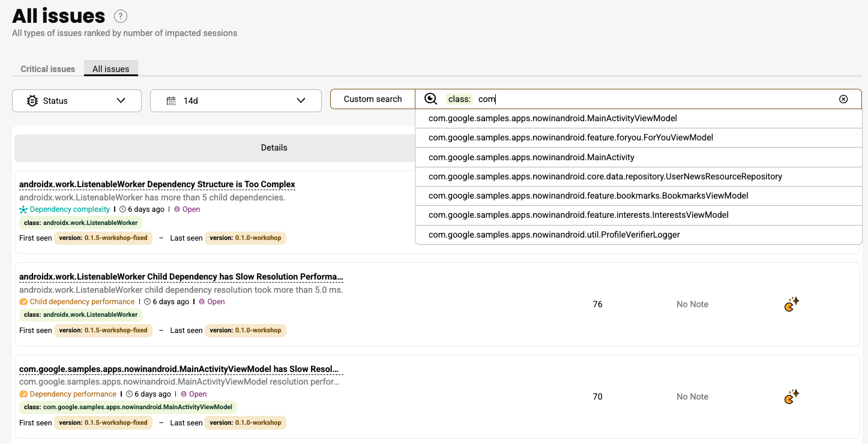Click the Custom search button

pyautogui.click(x=373, y=99)
